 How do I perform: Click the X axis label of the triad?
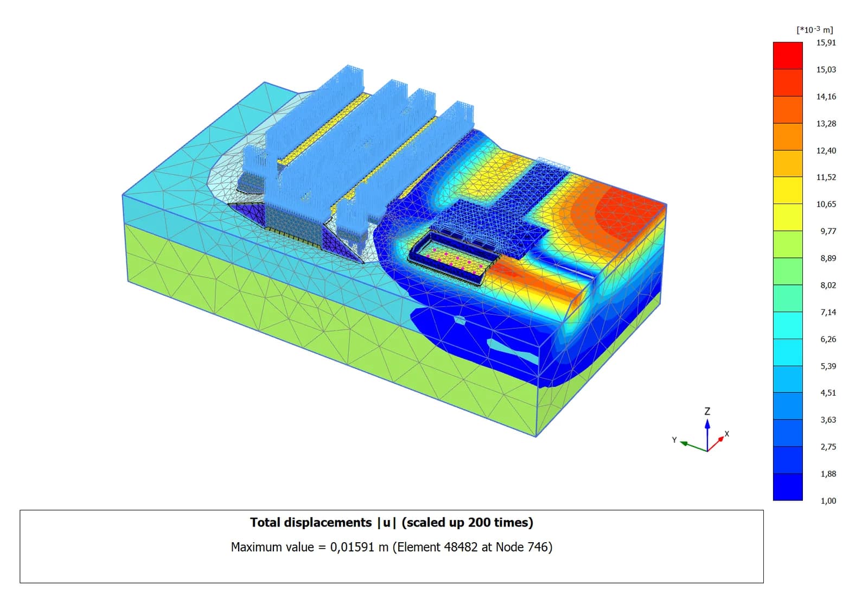727,434
